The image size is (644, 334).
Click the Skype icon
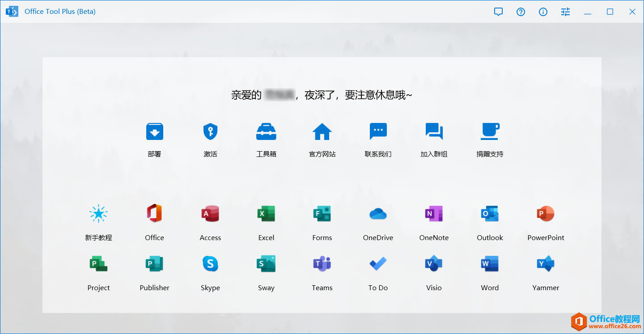click(210, 263)
